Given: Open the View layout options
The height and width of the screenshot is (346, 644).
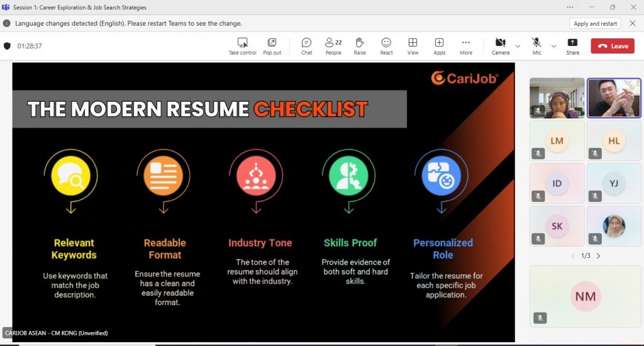Looking at the screenshot, I should 413,46.
